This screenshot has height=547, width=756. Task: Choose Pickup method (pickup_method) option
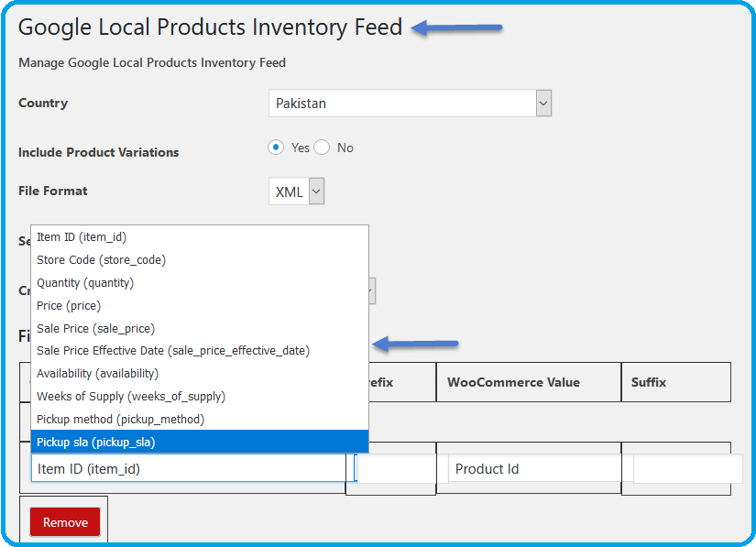point(200,420)
